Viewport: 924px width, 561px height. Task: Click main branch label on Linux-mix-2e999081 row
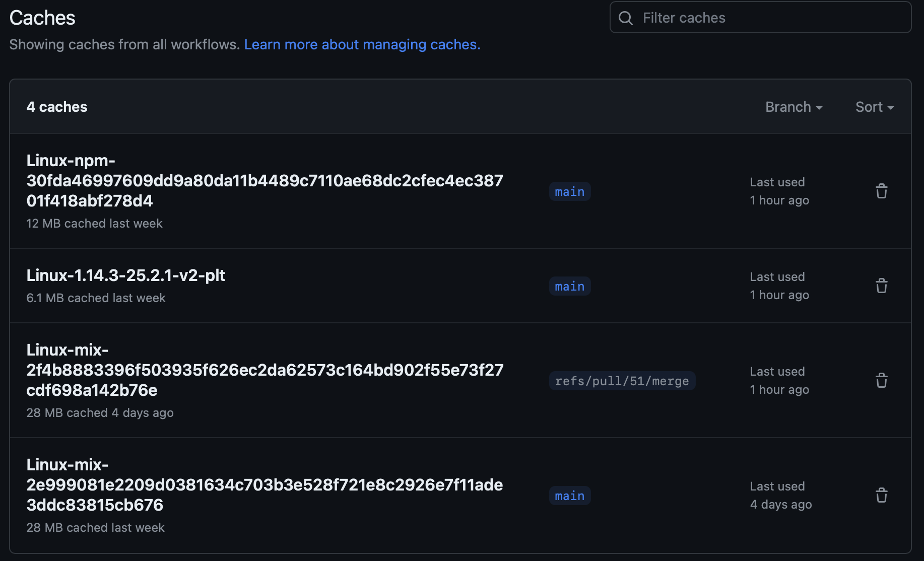click(x=569, y=496)
